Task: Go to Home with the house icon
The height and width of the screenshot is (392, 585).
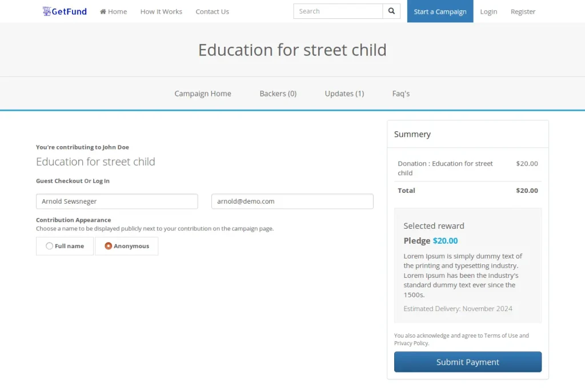Action: [114, 11]
